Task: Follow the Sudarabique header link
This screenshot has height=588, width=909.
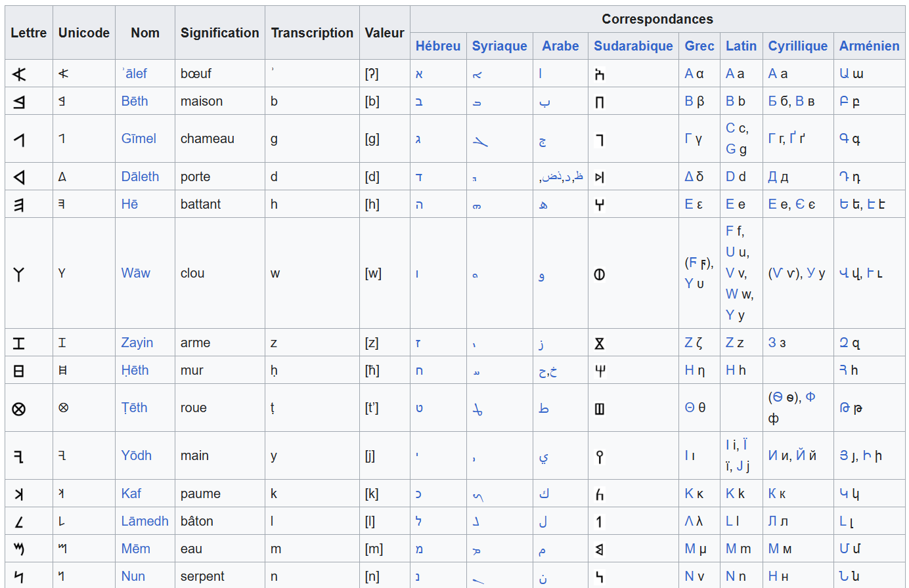Action: pos(633,46)
